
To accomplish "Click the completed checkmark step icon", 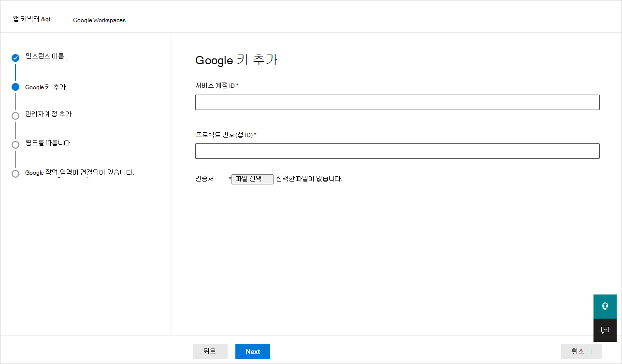I will [15, 58].
